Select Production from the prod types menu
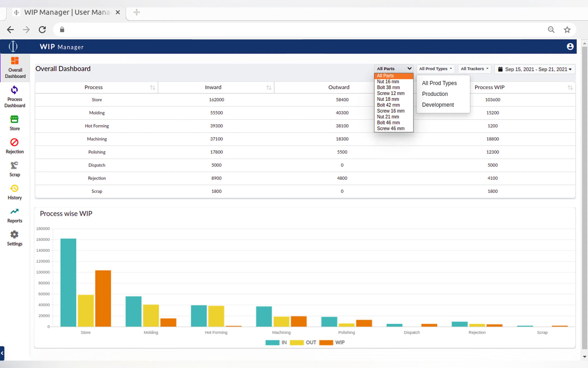 pos(435,94)
